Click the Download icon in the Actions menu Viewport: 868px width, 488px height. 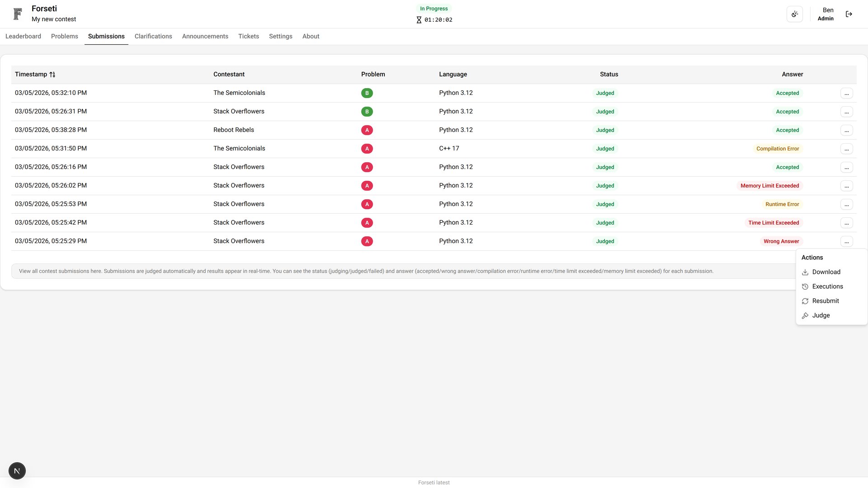click(x=805, y=272)
